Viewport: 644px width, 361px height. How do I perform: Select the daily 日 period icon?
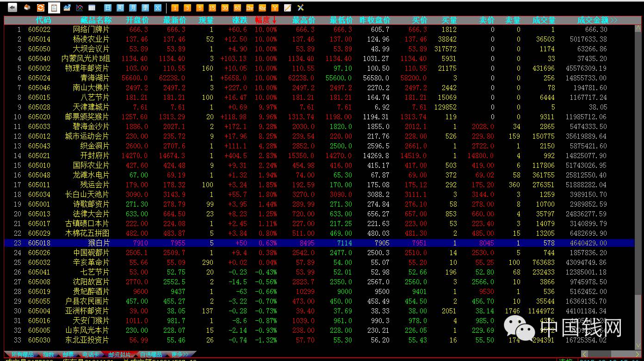point(108,8)
